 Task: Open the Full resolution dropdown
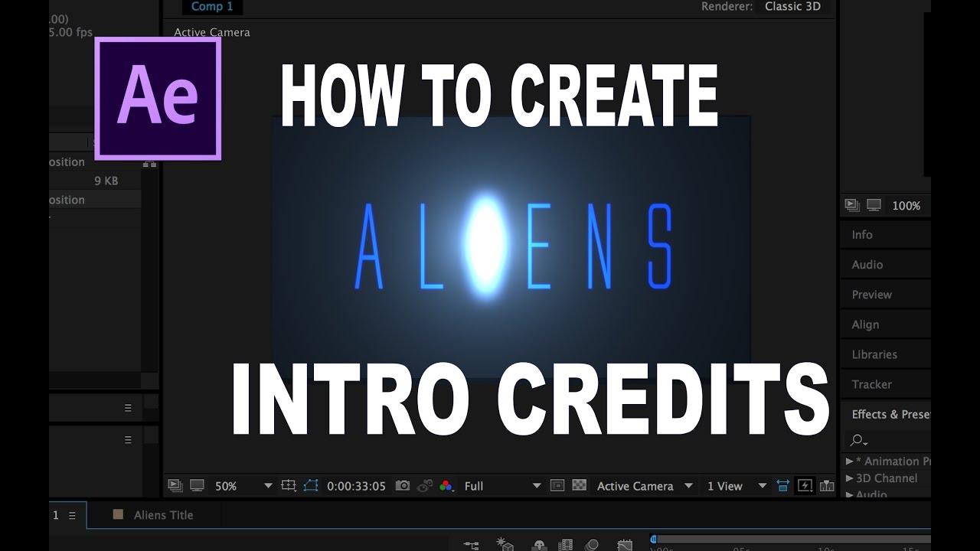(x=502, y=486)
